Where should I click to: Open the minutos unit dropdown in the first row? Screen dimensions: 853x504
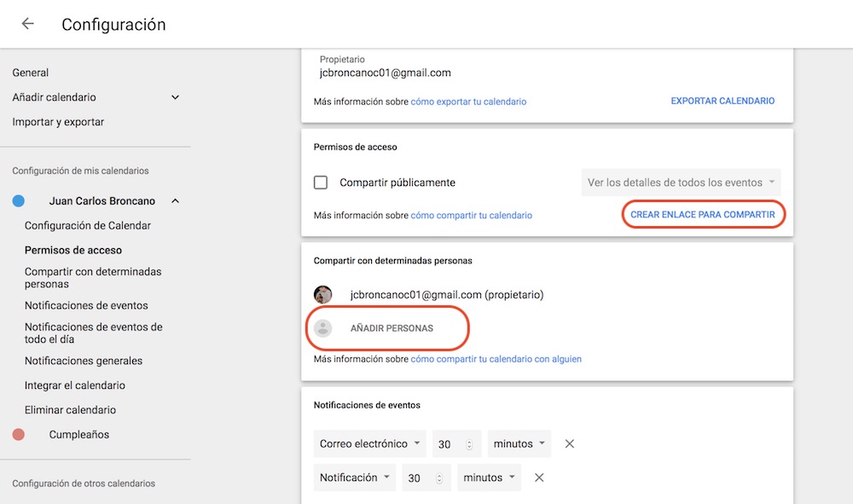click(x=519, y=443)
